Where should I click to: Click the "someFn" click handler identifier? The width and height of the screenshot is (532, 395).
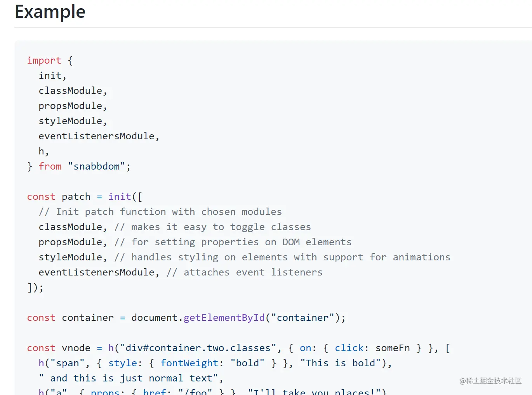click(x=393, y=348)
